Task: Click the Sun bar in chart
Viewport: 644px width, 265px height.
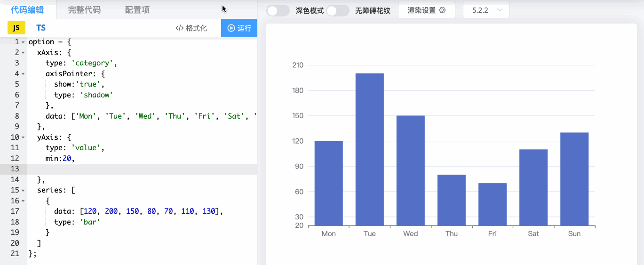Action: point(574,179)
